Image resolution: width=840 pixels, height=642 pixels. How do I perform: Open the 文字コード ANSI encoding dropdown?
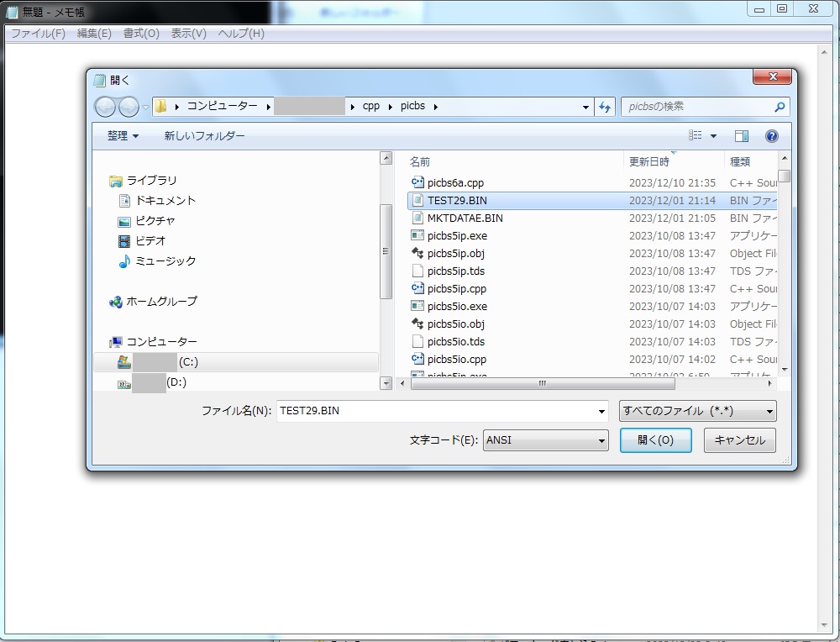(545, 440)
